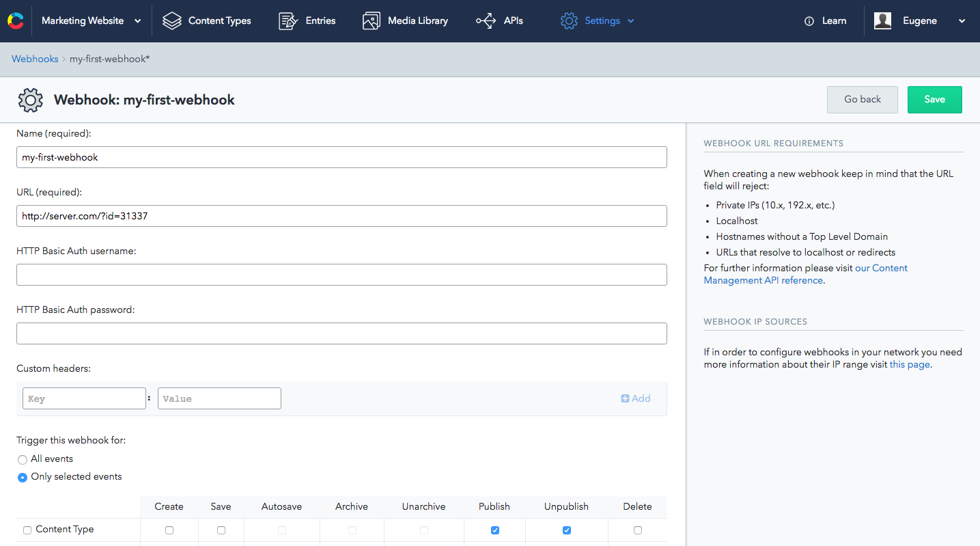Click the Delete column header
Viewport: 980px width, 546px height.
pyautogui.click(x=637, y=506)
